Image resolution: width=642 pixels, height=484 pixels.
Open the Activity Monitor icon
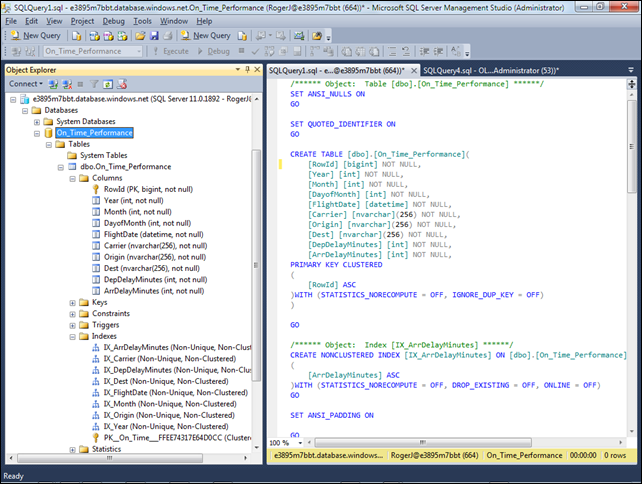click(x=299, y=36)
